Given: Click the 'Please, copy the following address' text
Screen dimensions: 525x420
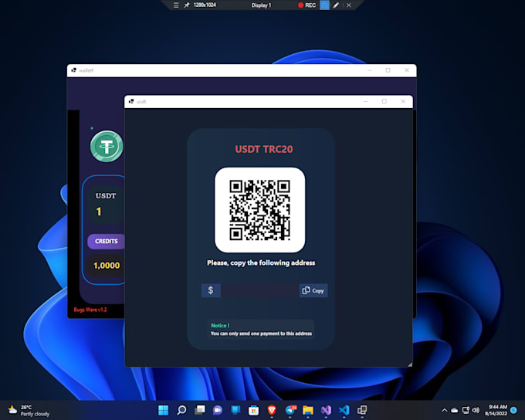Looking at the screenshot, I should [261, 263].
